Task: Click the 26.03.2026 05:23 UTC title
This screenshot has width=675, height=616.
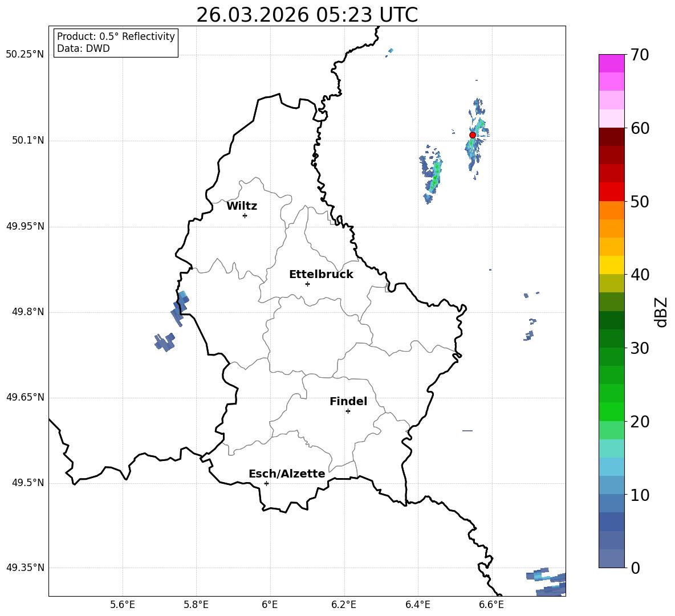Action: pos(307,15)
